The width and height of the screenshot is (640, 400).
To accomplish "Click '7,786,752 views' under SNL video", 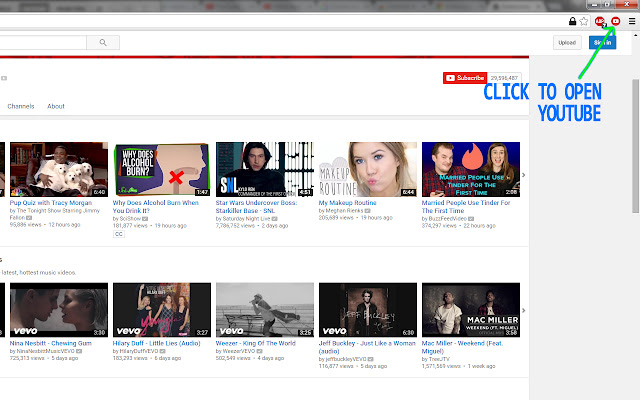I will coord(235,226).
